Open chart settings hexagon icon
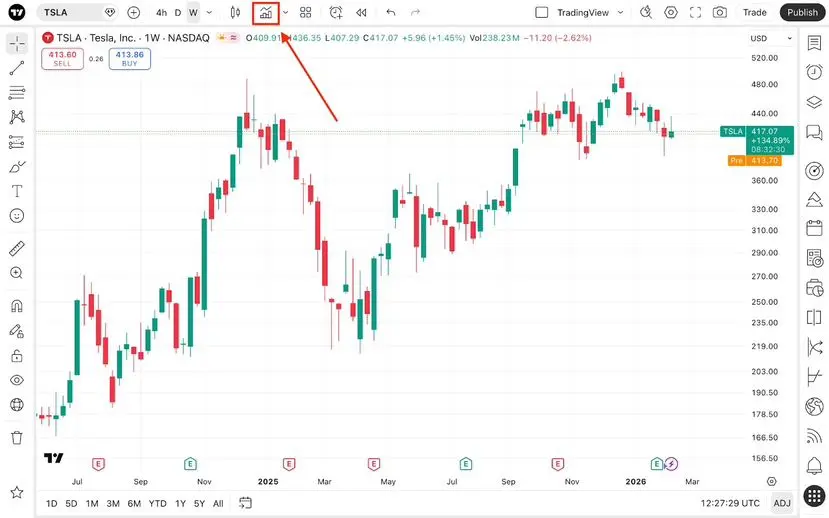This screenshot has width=829, height=518. (671, 12)
